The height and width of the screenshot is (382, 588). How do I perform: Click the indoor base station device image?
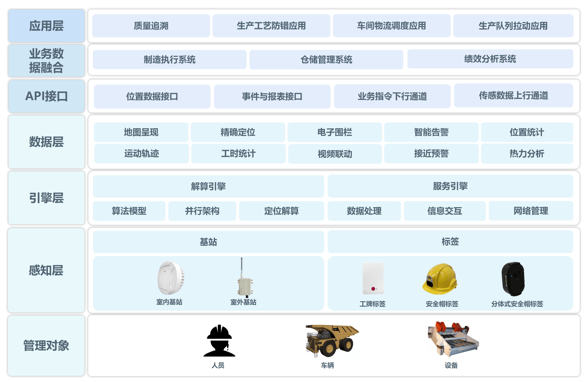(171, 278)
